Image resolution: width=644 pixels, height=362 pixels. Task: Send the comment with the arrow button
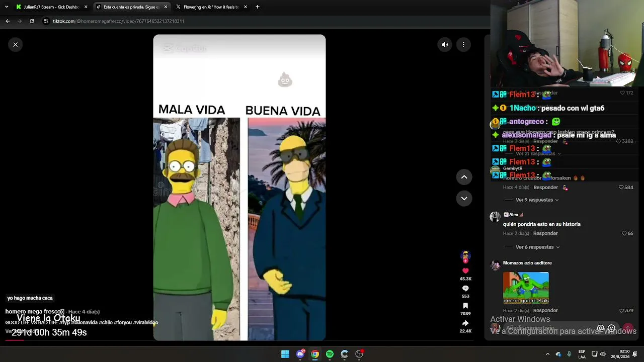pos(628,328)
